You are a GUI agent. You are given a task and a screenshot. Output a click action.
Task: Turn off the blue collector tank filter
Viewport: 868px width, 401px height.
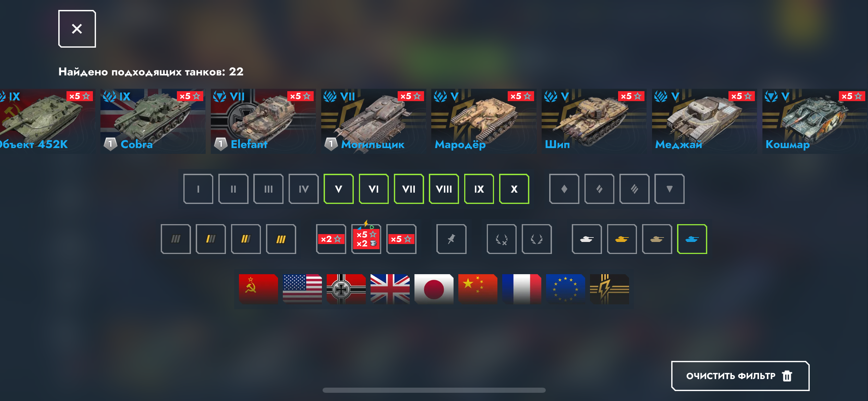click(692, 239)
